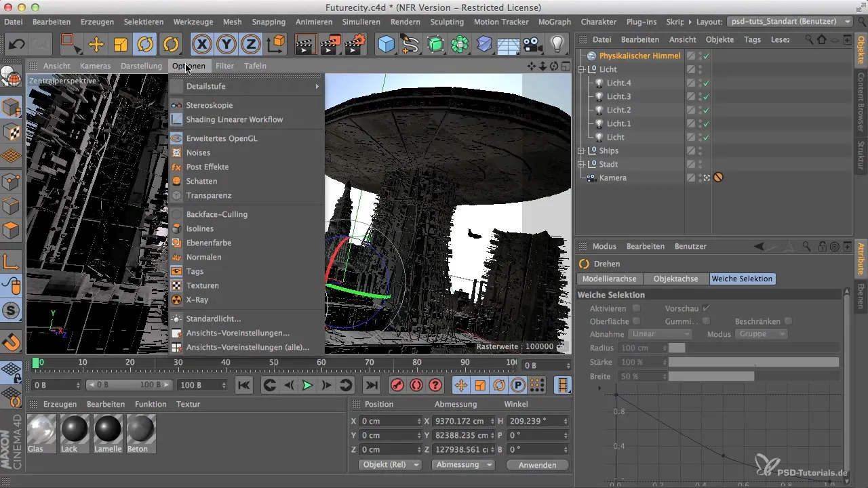Select Physikalischer Himmel object
This screenshot has height=488, width=868.
[639, 56]
